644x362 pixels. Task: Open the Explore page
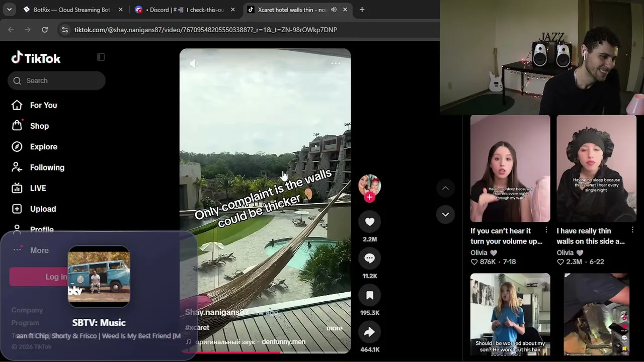point(34,147)
